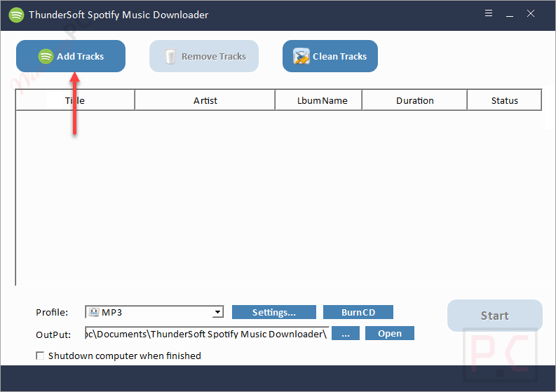Viewport: 556px width, 392px height.
Task: Click the ThunderSoft Spotify logo icon
Action: tap(16, 15)
